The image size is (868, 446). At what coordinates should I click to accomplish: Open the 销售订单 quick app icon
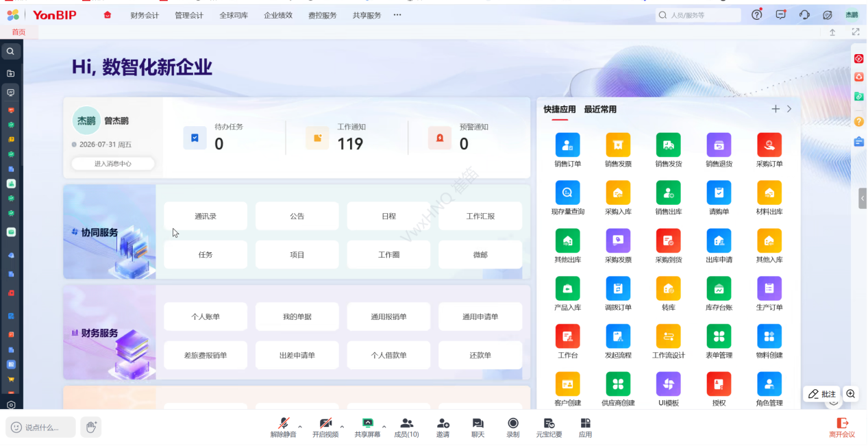(x=567, y=145)
